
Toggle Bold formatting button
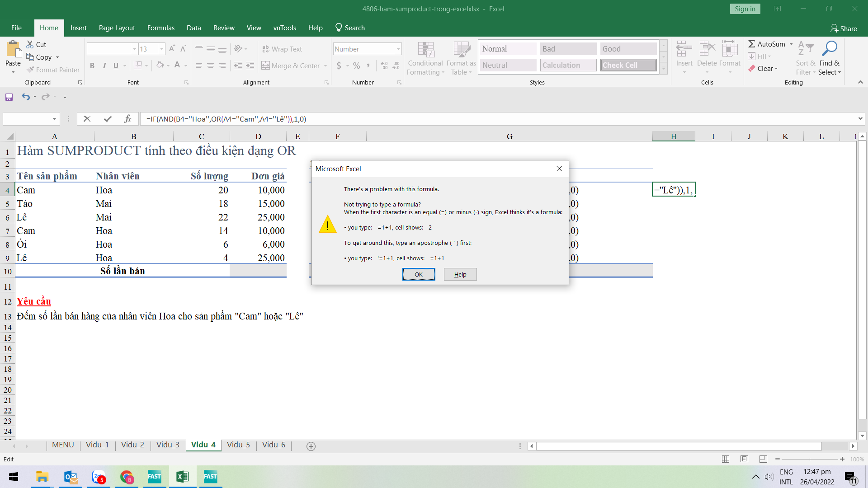click(x=92, y=66)
